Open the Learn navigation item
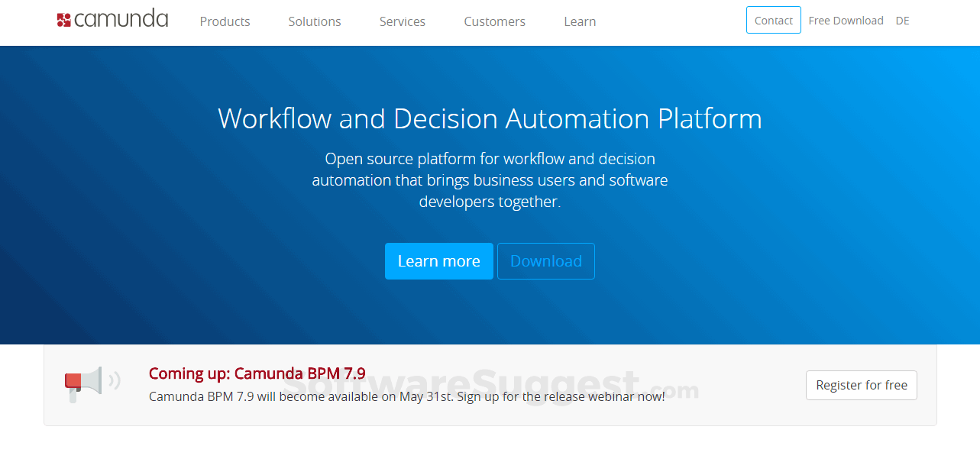Image resolution: width=980 pixels, height=459 pixels. pos(580,21)
